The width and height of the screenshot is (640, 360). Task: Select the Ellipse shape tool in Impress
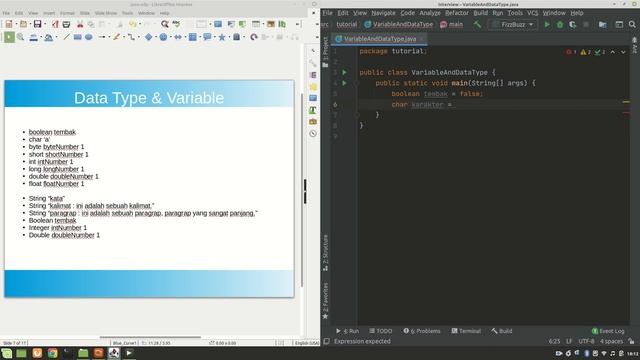click(89, 37)
